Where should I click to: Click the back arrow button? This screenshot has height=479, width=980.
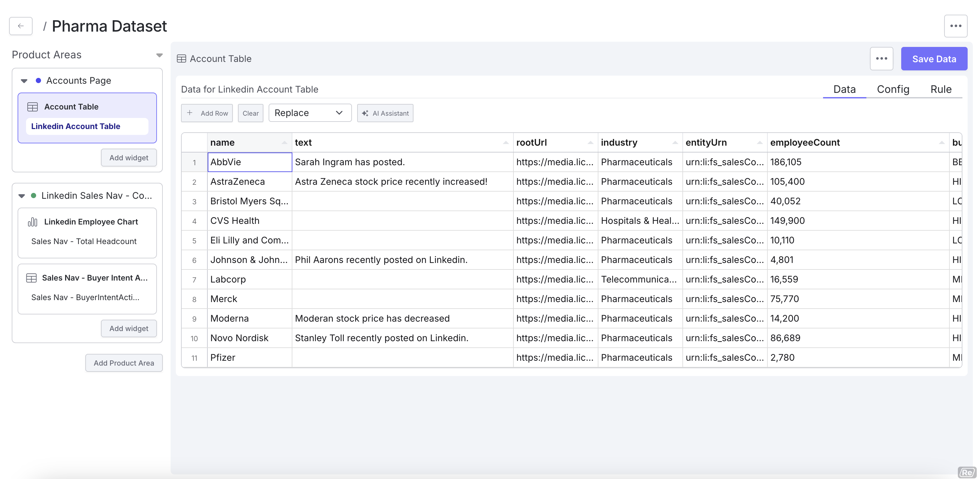tap(21, 26)
